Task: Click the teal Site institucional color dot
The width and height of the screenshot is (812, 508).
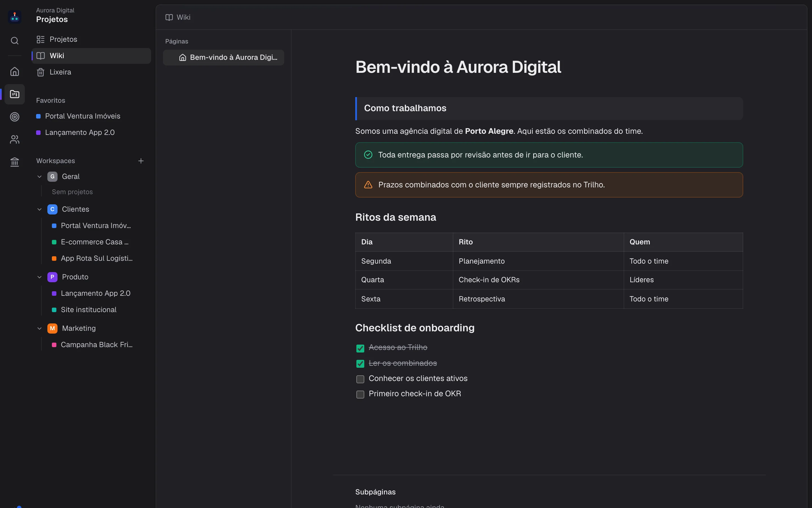Action: point(54,310)
